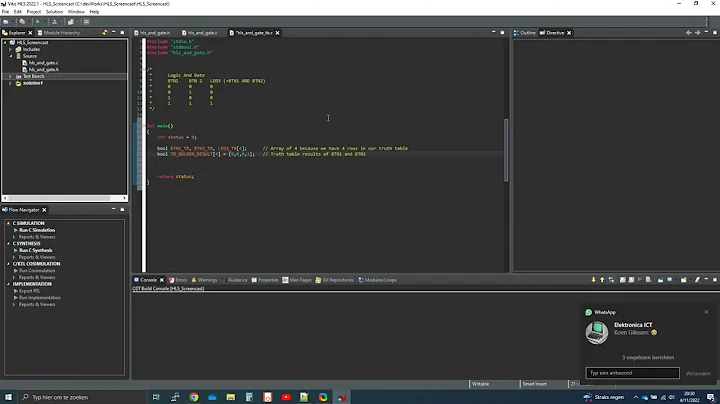
Task: Open dropdown next to open project icon
Action: (x=13, y=22)
